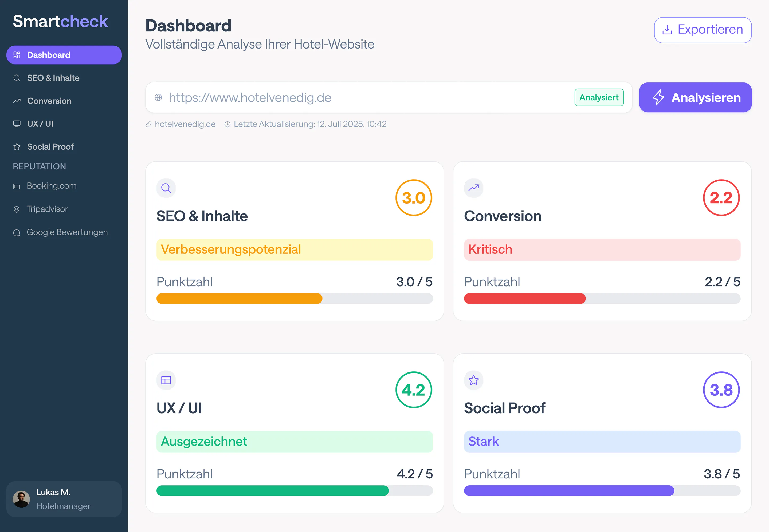Open the hotelvenedig.de link
769x532 pixels.
click(185, 124)
